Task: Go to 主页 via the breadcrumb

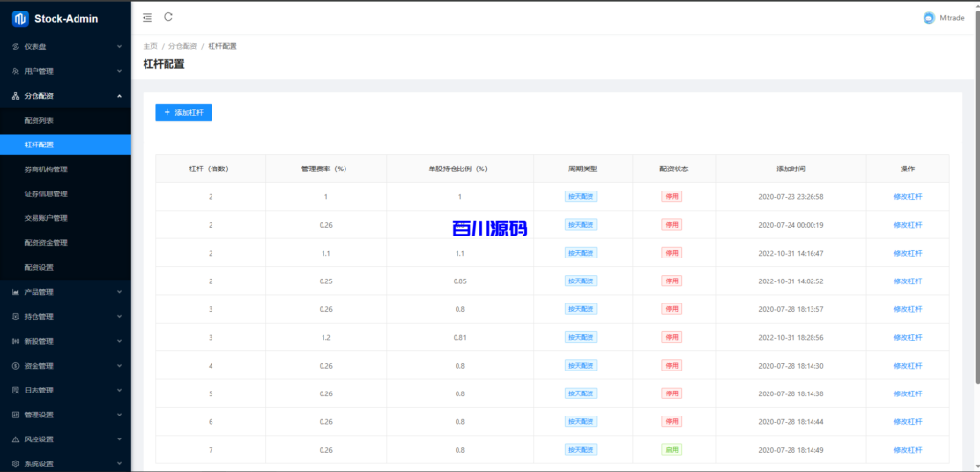Action: click(x=150, y=46)
